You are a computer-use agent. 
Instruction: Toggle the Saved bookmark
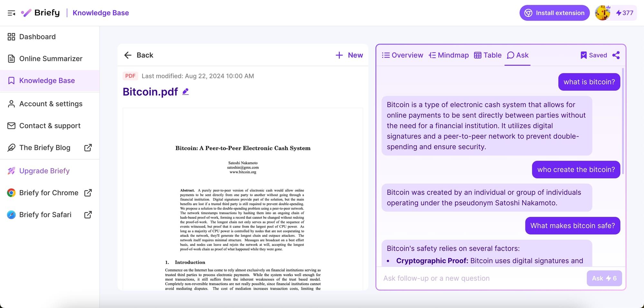(x=593, y=55)
